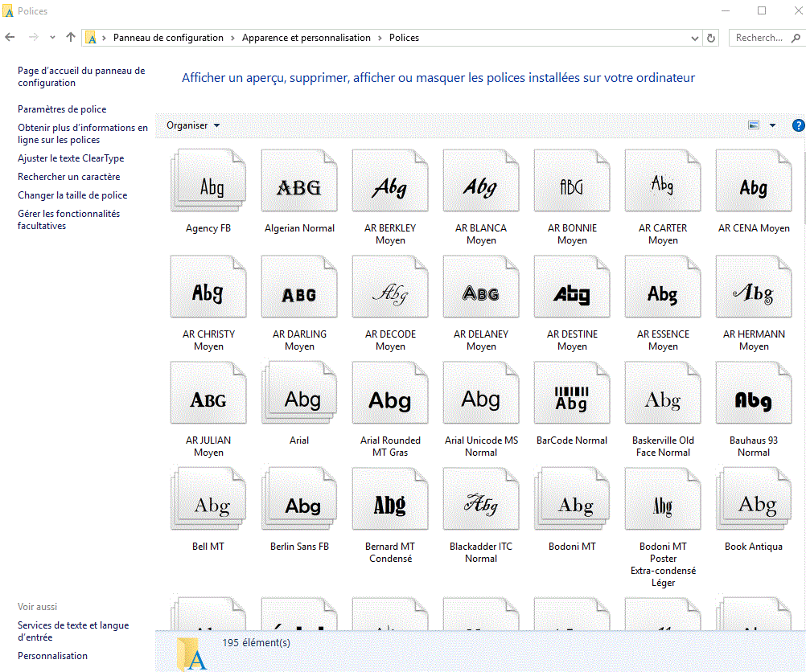Select the Baskerville Old Face Normal icon

point(663,392)
